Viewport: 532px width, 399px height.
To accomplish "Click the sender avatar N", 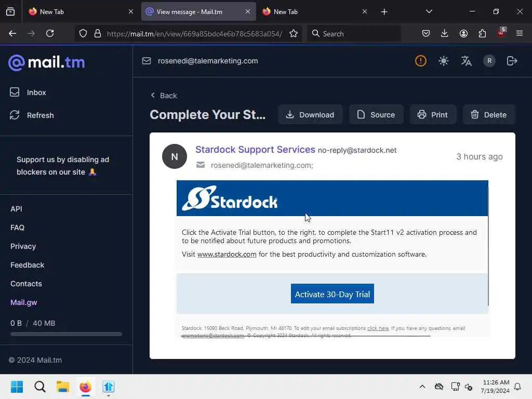I will point(175,156).
